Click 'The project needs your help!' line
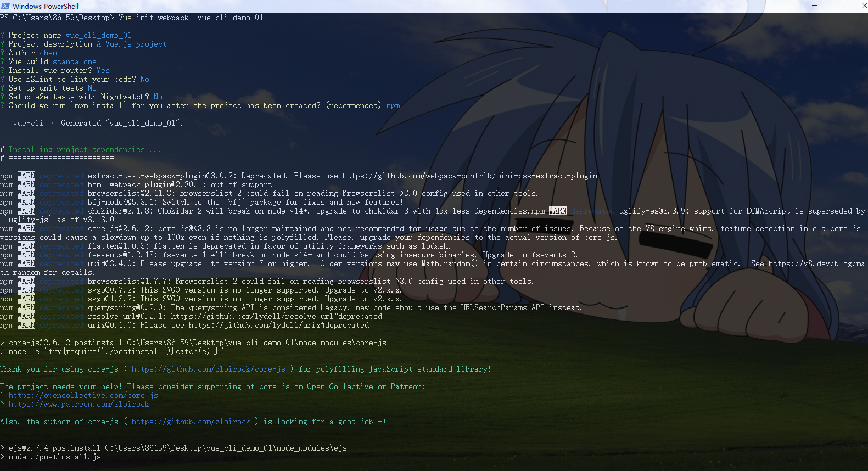This screenshot has width=868, height=471. [x=213, y=386]
